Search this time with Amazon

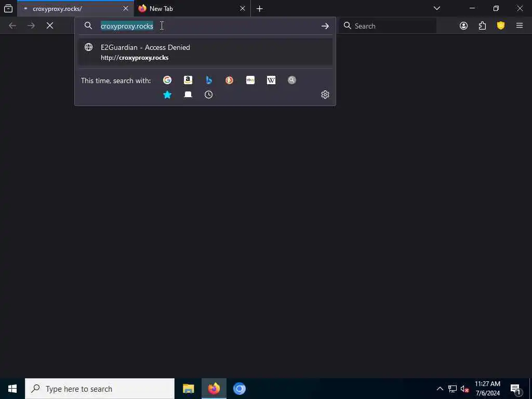click(x=188, y=80)
